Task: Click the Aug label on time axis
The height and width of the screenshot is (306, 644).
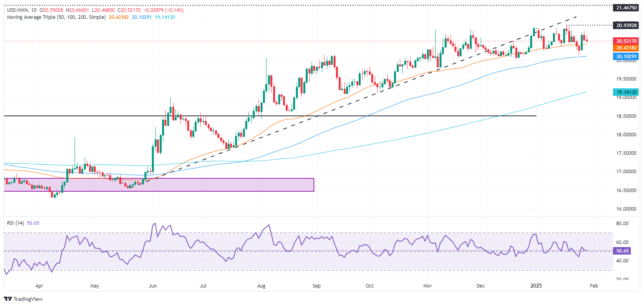Action: point(261,286)
